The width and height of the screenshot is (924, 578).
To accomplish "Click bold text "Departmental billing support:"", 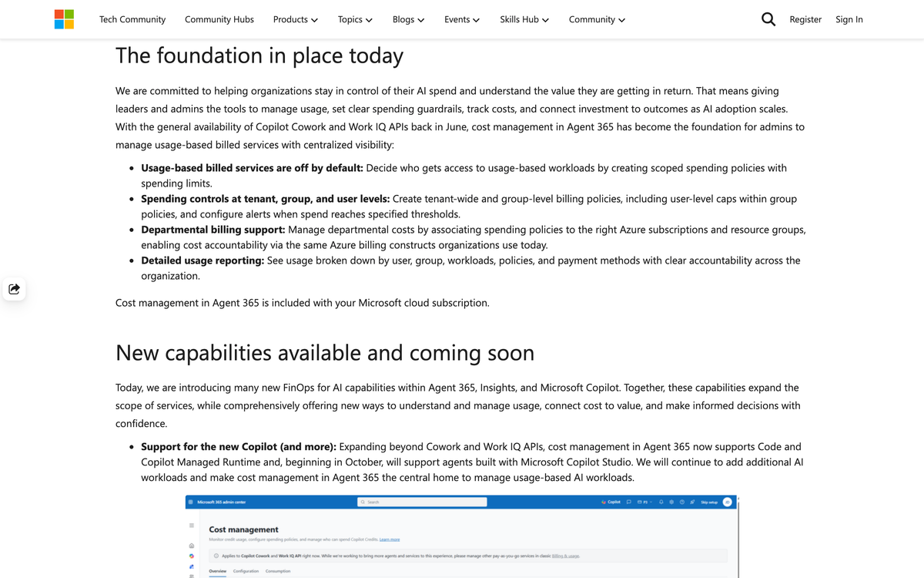I will click(x=213, y=230).
